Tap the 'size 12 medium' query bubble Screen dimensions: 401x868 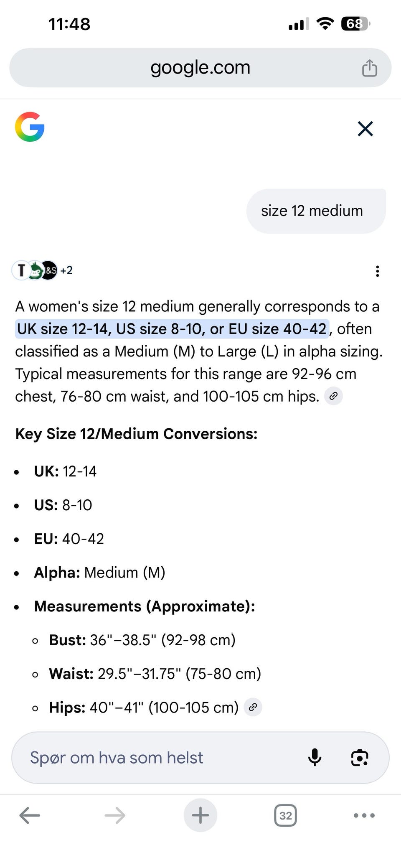point(312,211)
